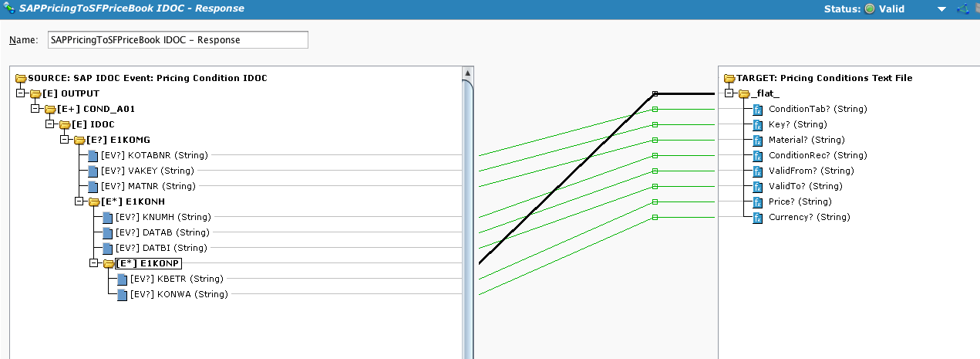Select the E1KONP folder icon
Image resolution: width=980 pixels, height=359 pixels.
[109, 263]
